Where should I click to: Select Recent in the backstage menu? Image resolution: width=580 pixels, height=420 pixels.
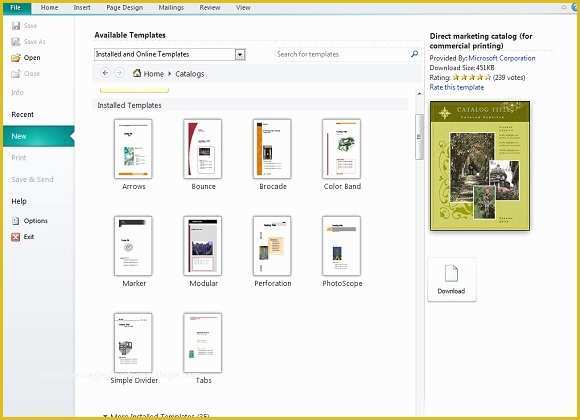[23, 115]
